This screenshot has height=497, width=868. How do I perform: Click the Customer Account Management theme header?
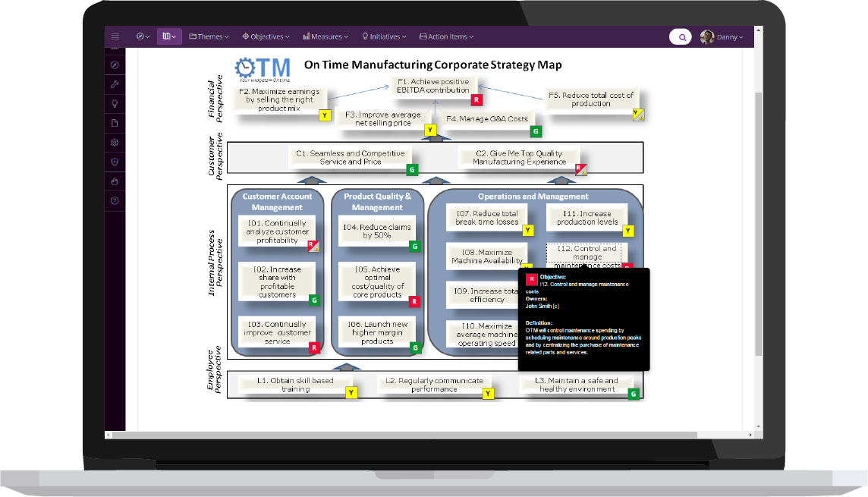click(x=277, y=202)
